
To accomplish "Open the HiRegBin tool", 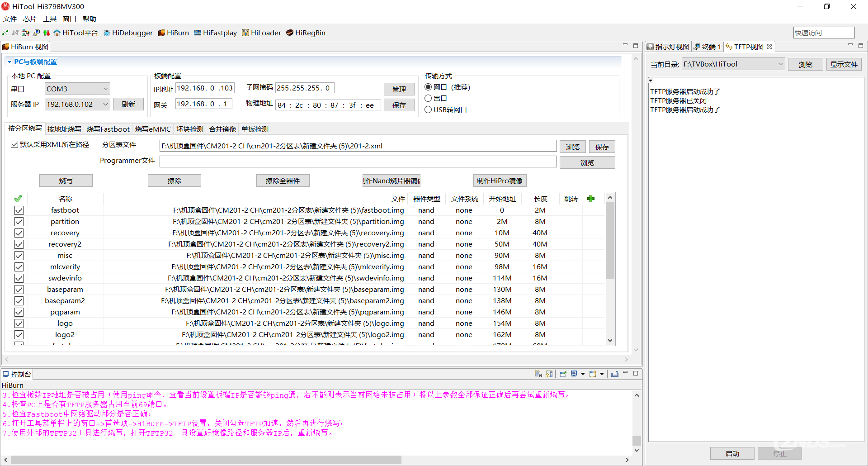I will click(306, 33).
